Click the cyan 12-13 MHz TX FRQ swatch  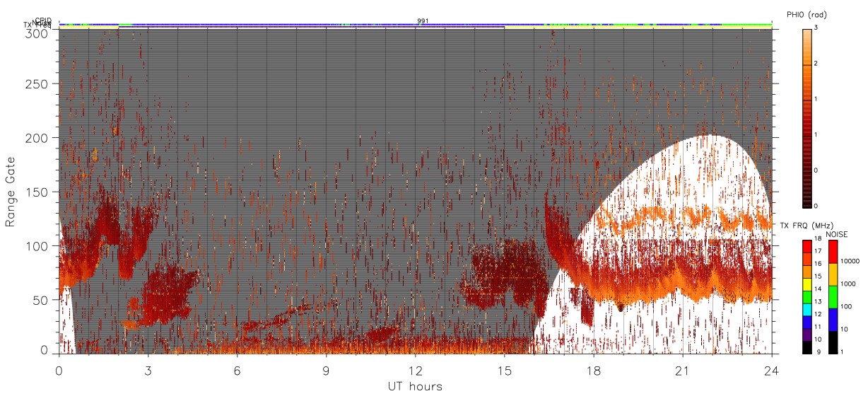tap(807, 308)
